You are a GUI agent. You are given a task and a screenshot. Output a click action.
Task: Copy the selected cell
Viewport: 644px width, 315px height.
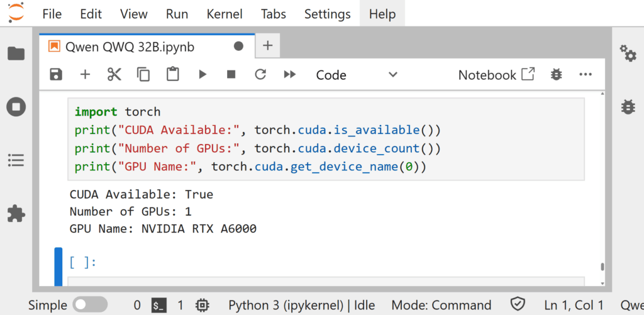point(143,75)
